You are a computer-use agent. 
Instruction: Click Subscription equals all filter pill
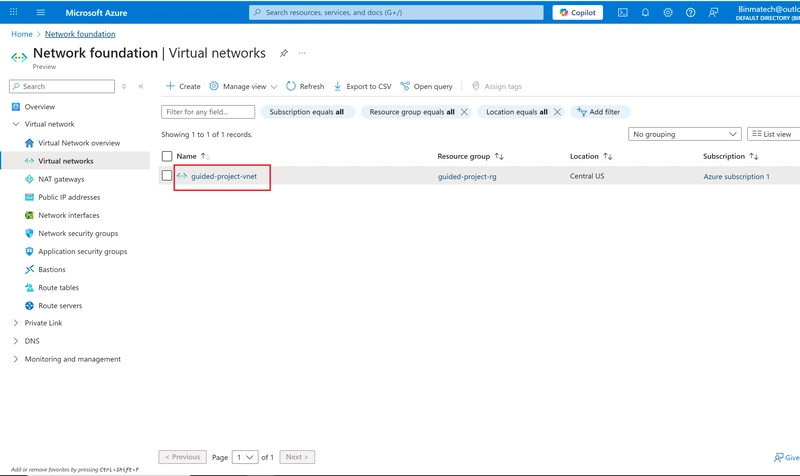point(308,112)
